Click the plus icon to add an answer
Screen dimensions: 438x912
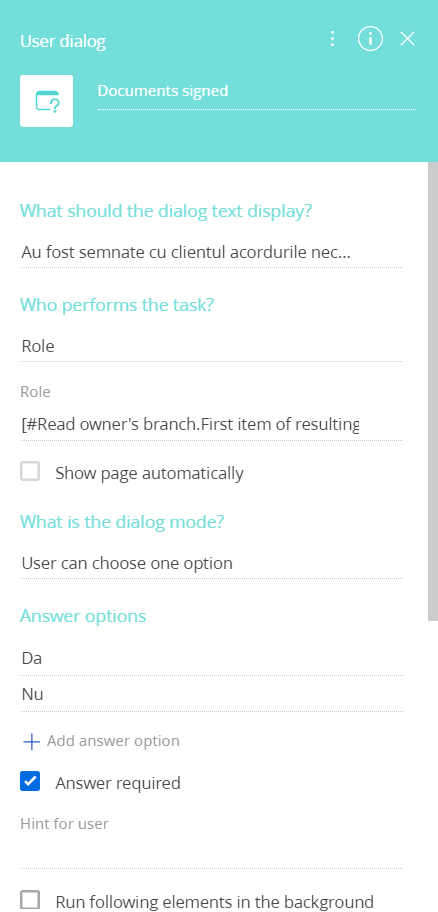pos(31,742)
